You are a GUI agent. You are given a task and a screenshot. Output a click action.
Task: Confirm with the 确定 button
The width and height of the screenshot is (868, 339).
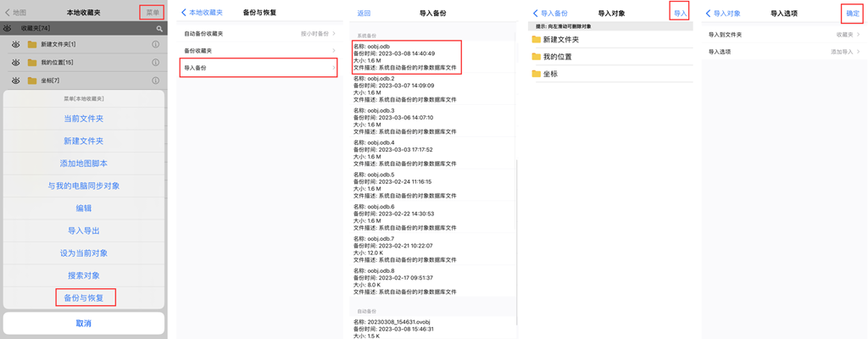[852, 14]
